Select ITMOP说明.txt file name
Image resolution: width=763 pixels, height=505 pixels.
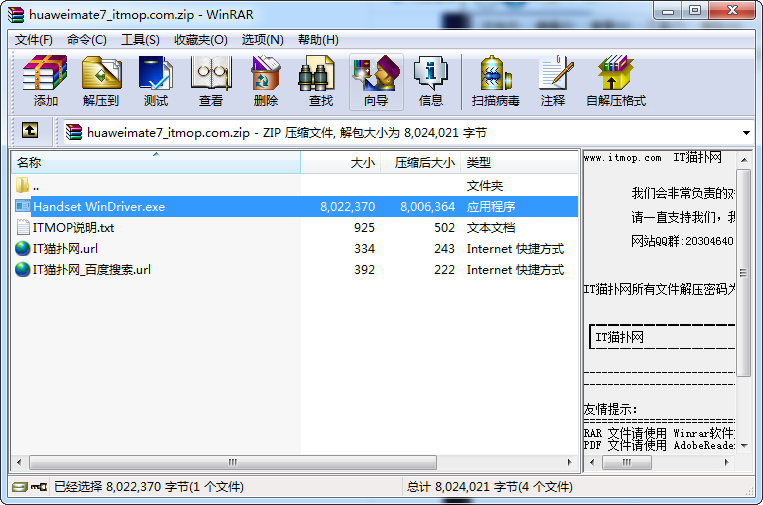pyautogui.click(x=73, y=228)
